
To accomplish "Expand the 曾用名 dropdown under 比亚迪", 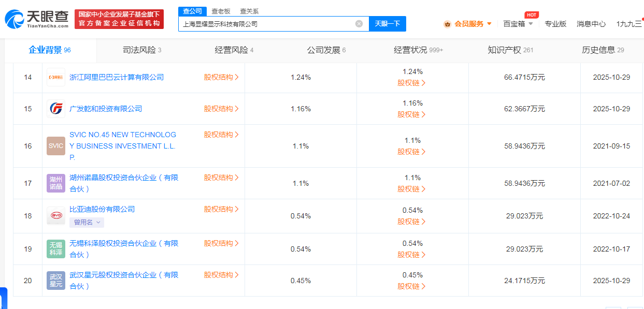I will [x=87, y=222].
